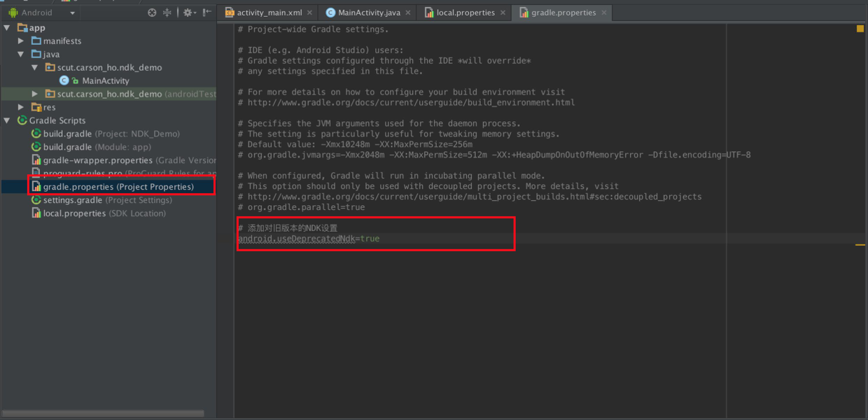
Task: Open the Android project view dropdown
Action: coord(41,13)
